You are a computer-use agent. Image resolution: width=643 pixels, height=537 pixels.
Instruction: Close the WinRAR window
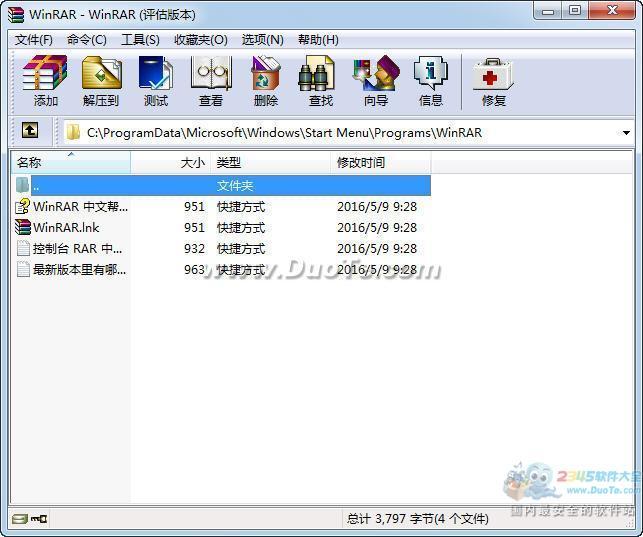click(612, 11)
